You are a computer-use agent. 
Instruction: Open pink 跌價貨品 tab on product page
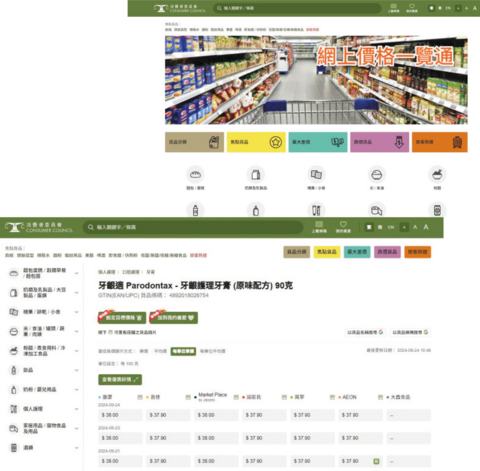point(387,252)
